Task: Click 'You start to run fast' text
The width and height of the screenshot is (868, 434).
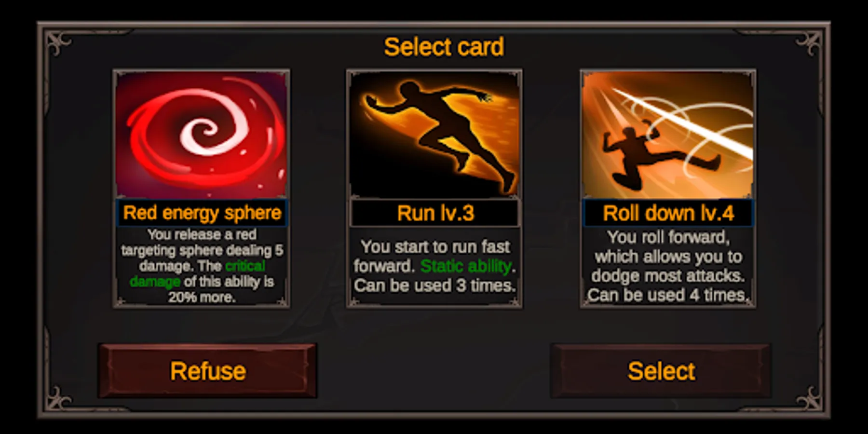Action: tap(435, 247)
